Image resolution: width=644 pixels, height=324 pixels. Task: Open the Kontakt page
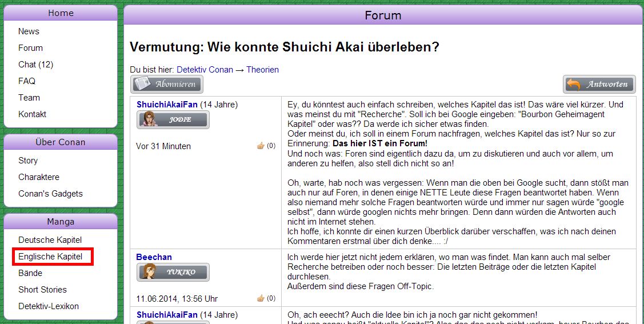(33, 114)
